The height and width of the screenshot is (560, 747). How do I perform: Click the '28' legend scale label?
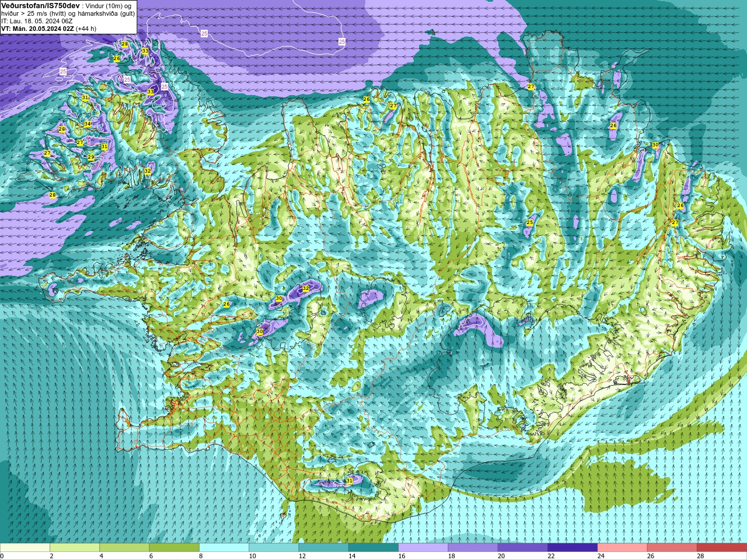701,556
